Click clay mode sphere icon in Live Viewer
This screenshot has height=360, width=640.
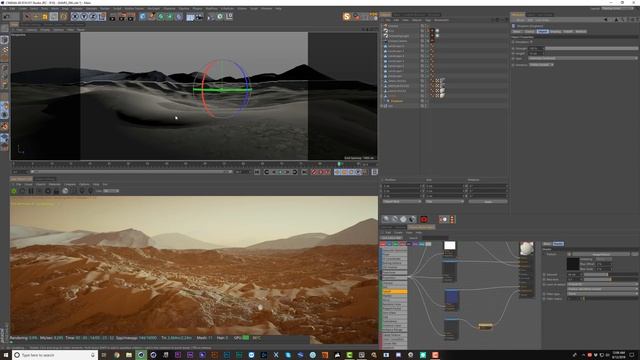pos(65,191)
